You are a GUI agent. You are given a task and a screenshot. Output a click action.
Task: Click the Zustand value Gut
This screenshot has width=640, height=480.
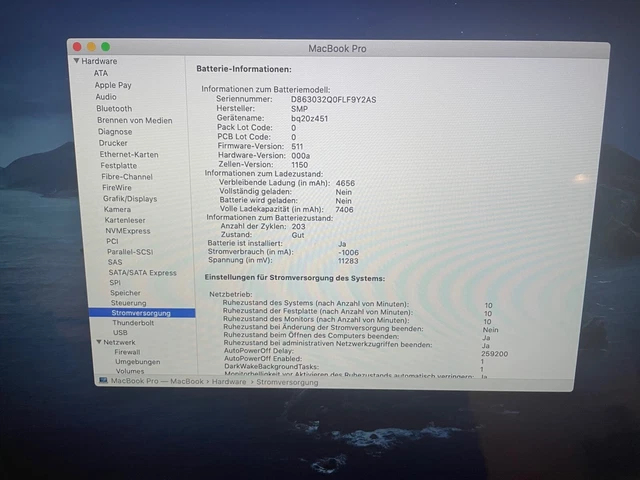pos(298,235)
